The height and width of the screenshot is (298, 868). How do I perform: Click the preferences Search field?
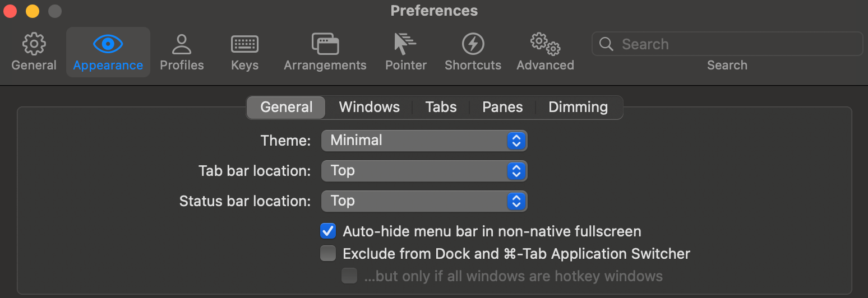(x=727, y=44)
